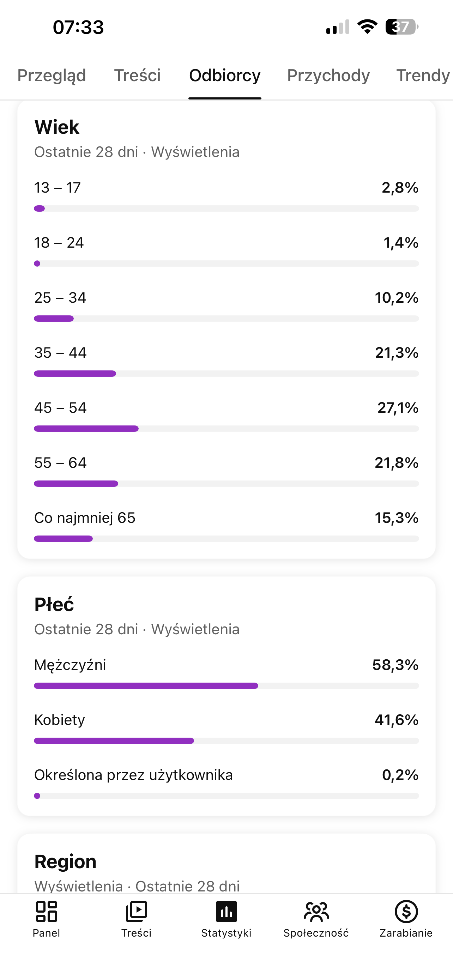Screen dimensions: 453x980
Task: Open the Region card heading
Action: tap(65, 861)
